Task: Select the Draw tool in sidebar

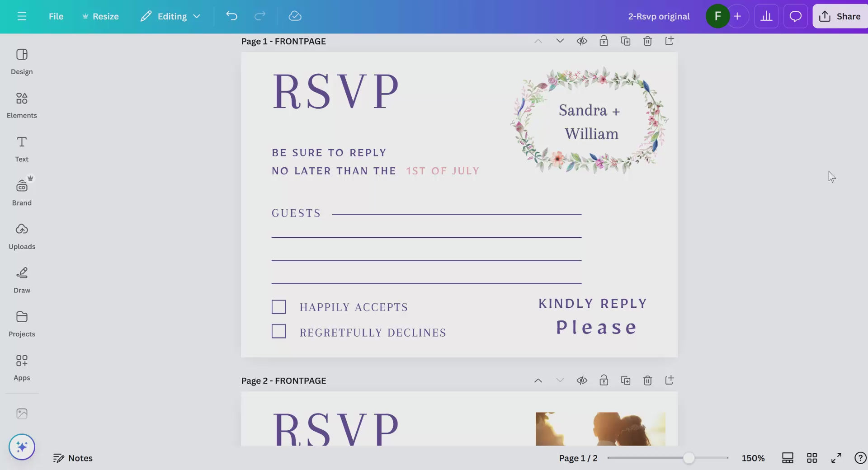Action: (22, 280)
